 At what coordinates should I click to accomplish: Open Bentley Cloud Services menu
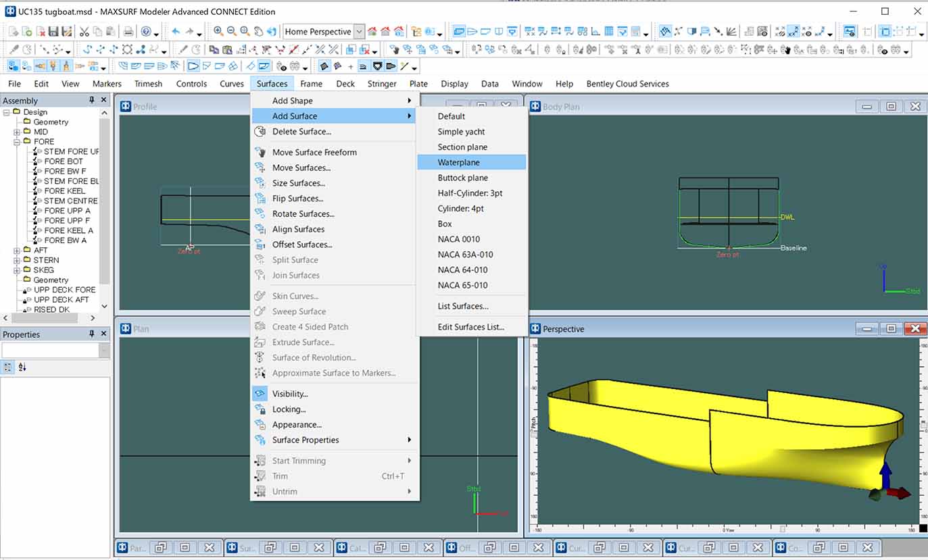pos(627,84)
